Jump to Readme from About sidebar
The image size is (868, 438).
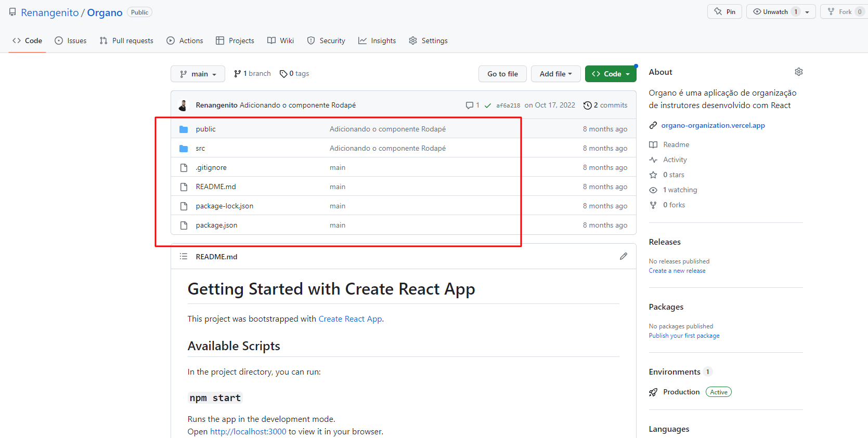[676, 144]
